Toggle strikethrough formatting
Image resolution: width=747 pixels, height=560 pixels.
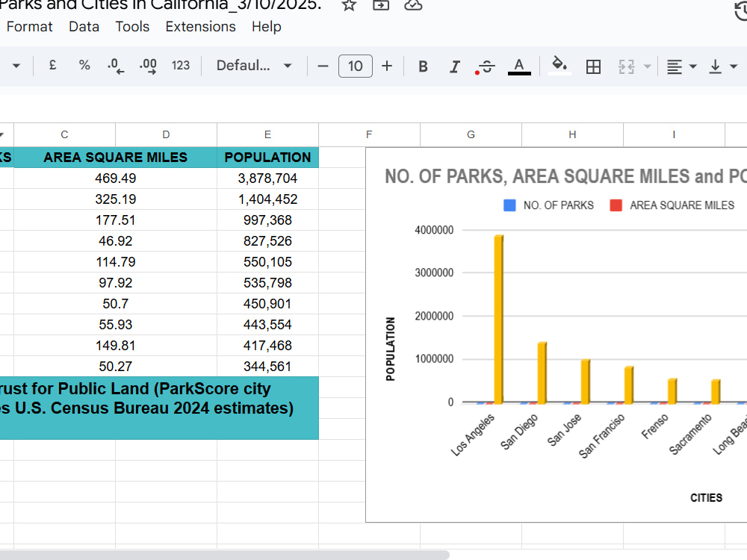486,66
